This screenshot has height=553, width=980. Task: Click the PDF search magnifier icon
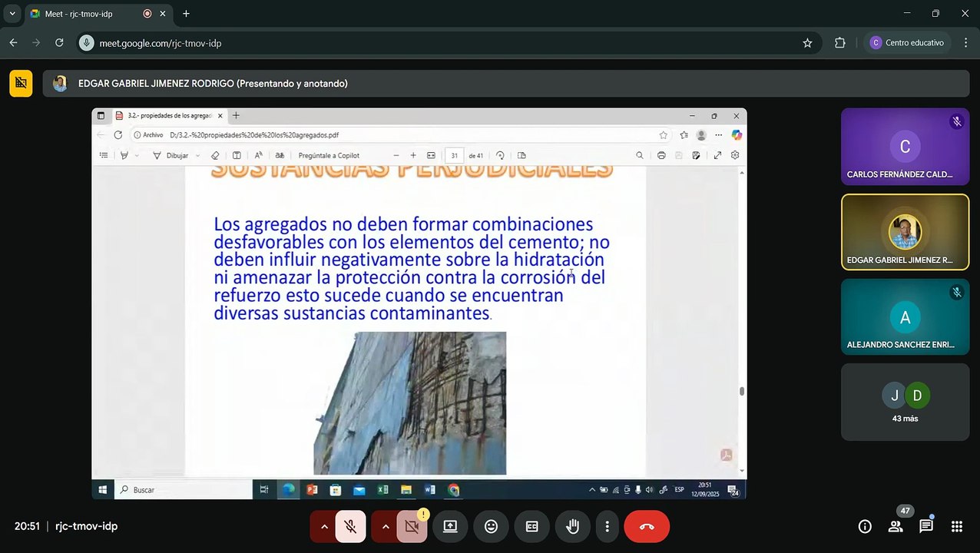point(639,155)
